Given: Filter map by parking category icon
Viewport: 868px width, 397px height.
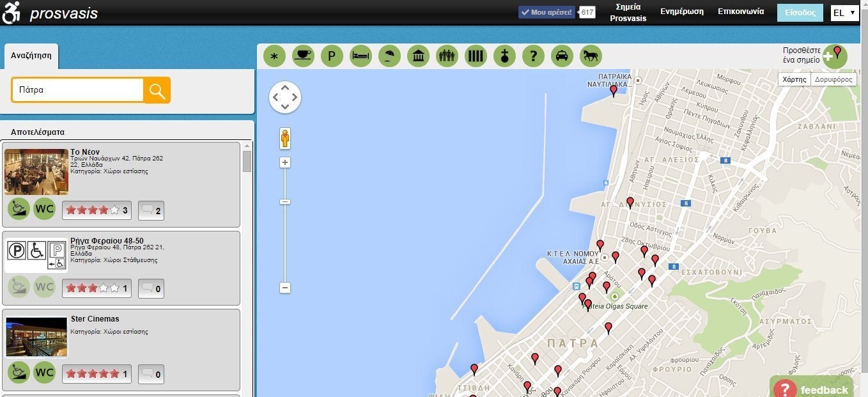Looking at the screenshot, I should coord(332,56).
